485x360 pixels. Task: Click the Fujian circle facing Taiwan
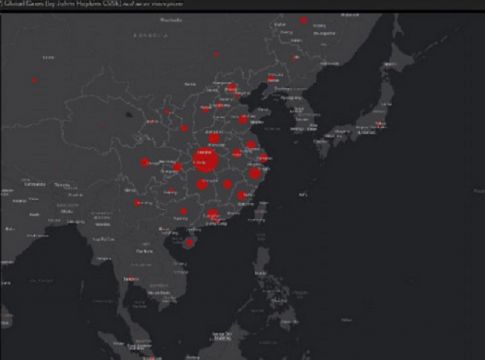tap(241, 195)
